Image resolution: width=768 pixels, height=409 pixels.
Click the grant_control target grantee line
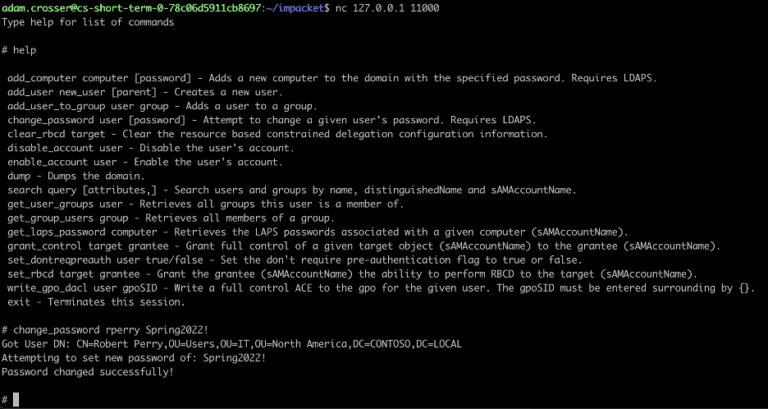tap(362, 245)
